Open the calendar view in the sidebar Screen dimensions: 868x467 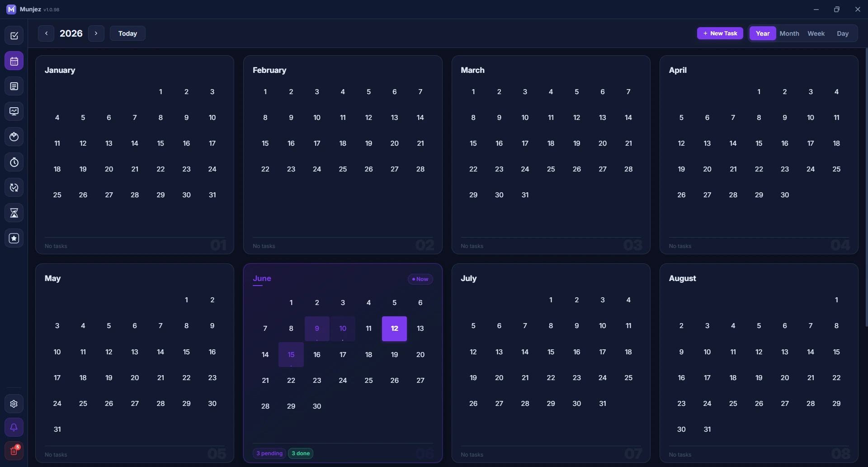[14, 61]
